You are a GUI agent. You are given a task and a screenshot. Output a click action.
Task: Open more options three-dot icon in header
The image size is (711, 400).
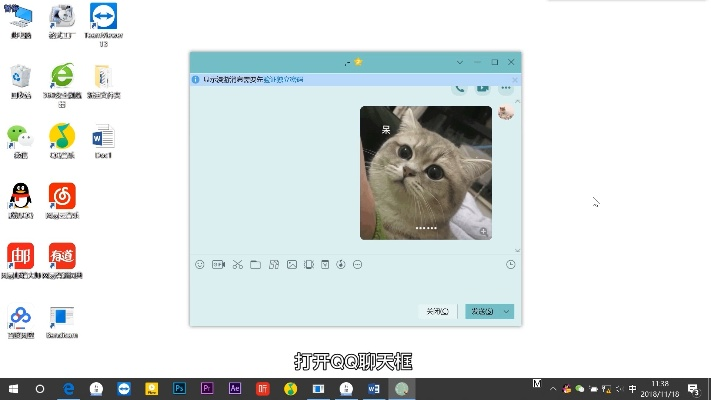point(506,88)
